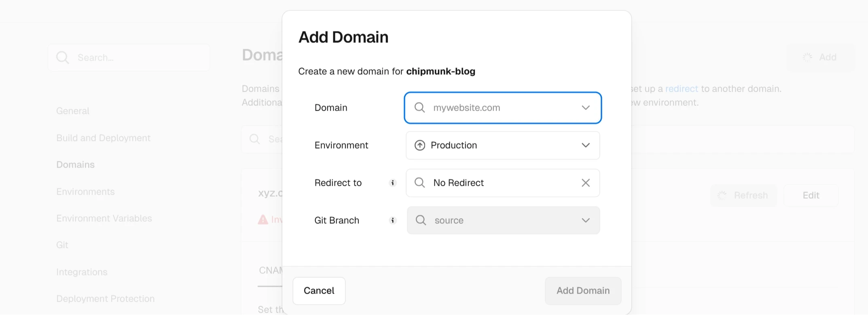Screen dimensions: 868x315
Task: Click the Refresh button for xyz domain
Action: coord(743,195)
